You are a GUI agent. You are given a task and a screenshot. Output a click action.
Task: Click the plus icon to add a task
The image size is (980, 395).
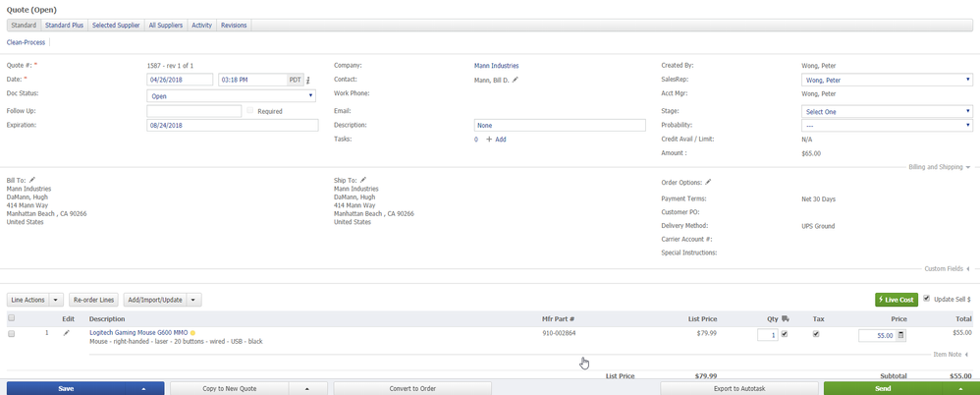[489, 140]
